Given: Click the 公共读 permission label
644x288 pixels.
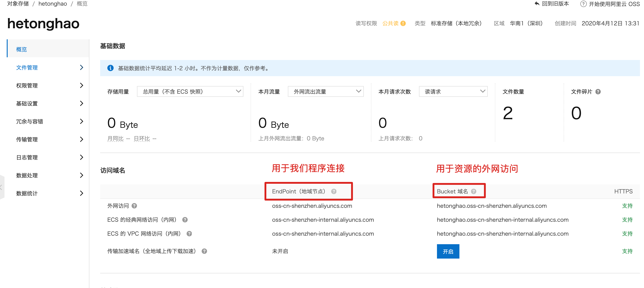Looking at the screenshot, I should pos(390,23).
